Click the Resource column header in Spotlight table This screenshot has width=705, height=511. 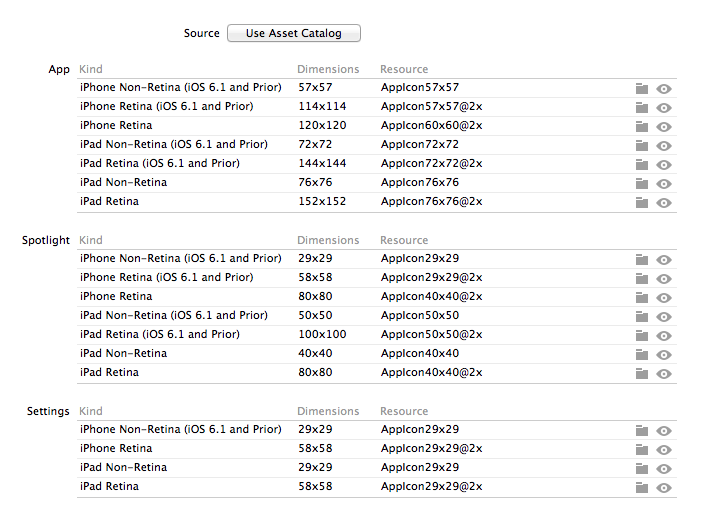tap(404, 240)
